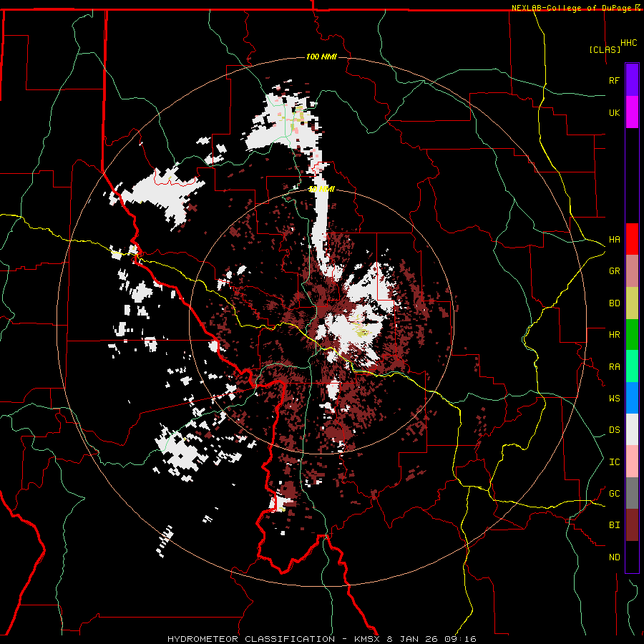Click the HR green legend swatch
Viewport: 644px width, 644px height.
pyautogui.click(x=632, y=335)
